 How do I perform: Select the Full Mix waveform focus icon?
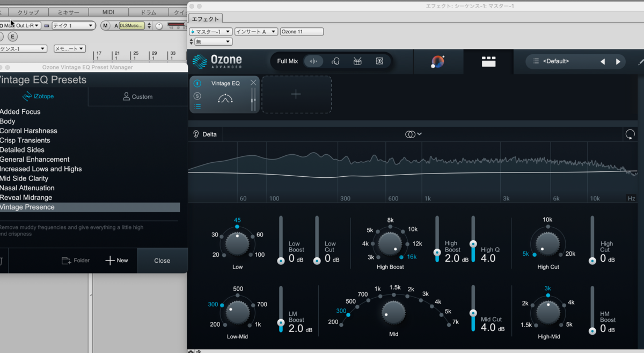point(314,61)
